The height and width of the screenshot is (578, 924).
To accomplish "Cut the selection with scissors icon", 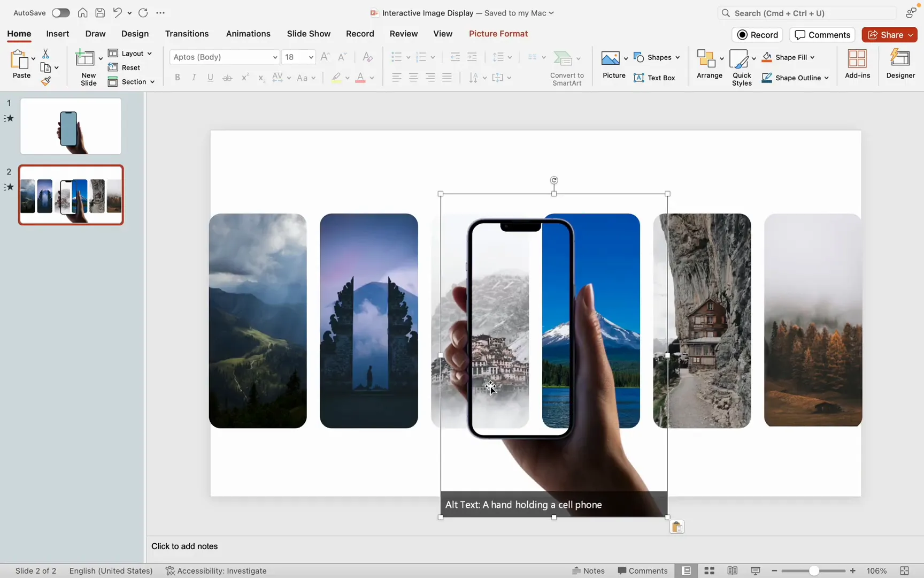I will point(45,54).
